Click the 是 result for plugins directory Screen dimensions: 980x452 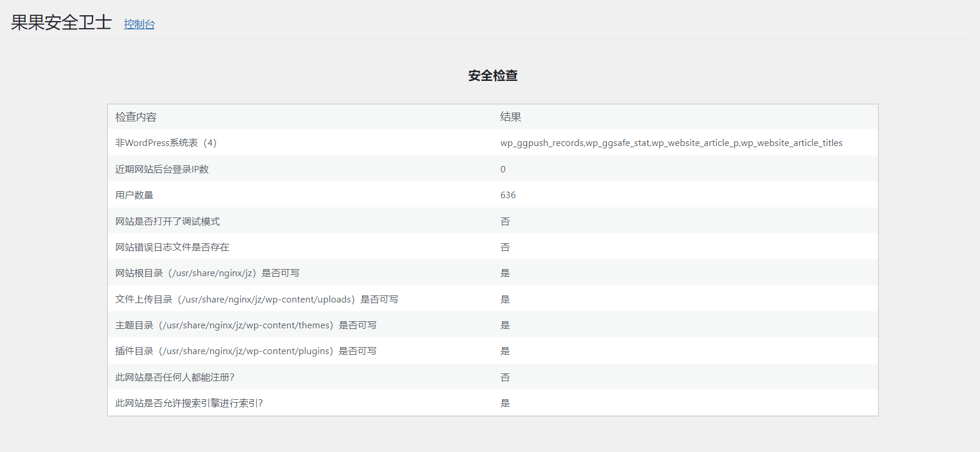coord(505,351)
